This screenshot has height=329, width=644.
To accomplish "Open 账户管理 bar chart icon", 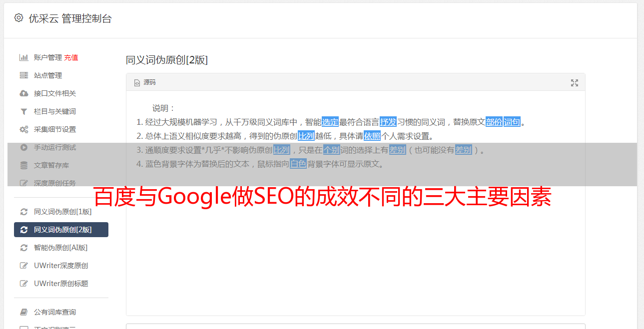I will click(x=23, y=57).
